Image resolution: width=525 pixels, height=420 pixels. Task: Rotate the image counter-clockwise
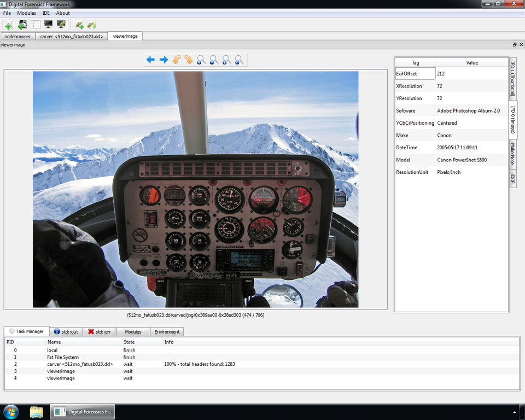tap(176, 60)
